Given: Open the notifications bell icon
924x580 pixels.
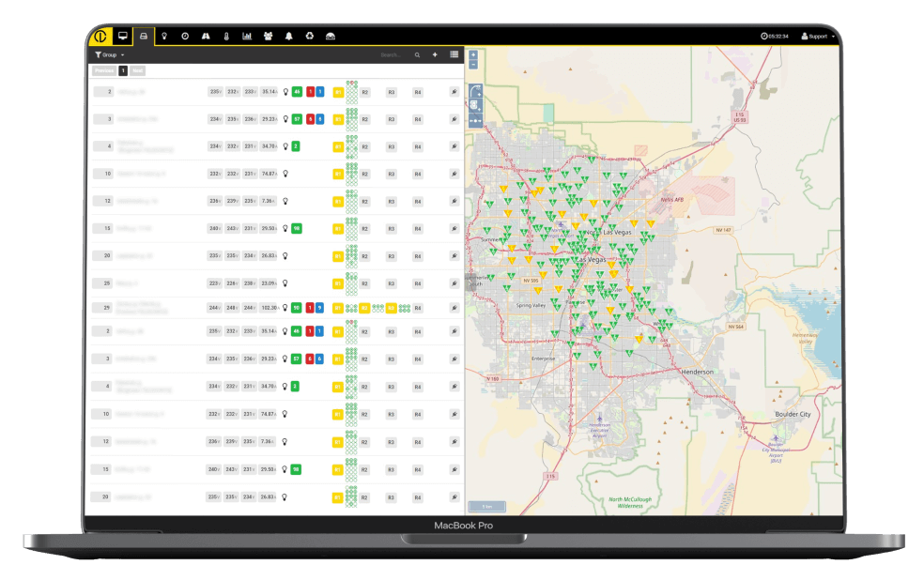Looking at the screenshot, I should click(288, 36).
